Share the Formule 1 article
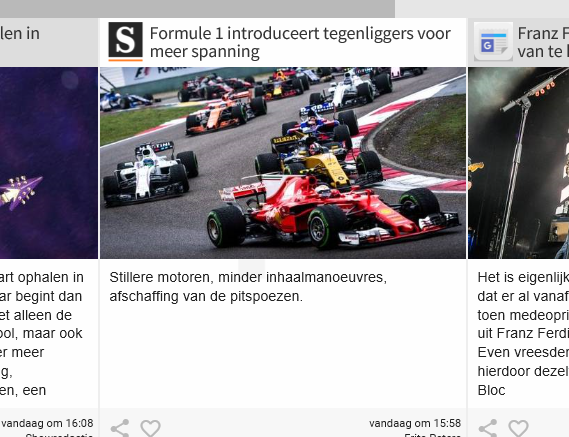This screenshot has height=437, width=569. click(120, 428)
